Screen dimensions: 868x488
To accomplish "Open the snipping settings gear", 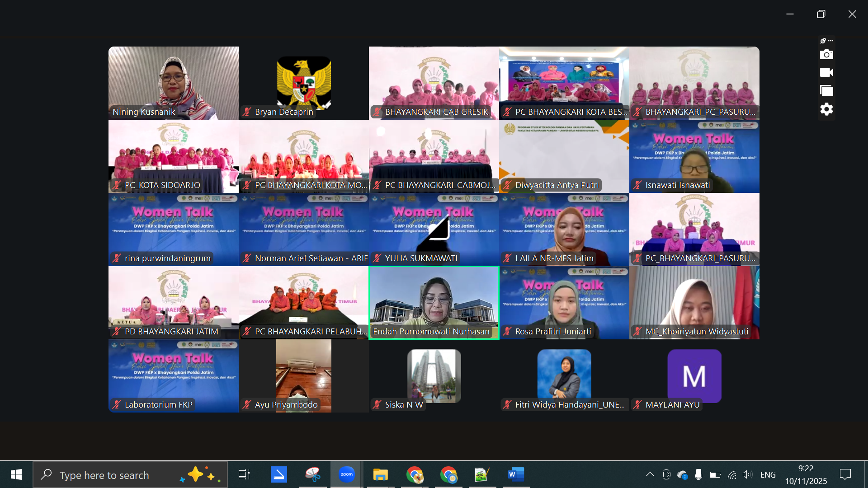I will pyautogui.click(x=826, y=109).
